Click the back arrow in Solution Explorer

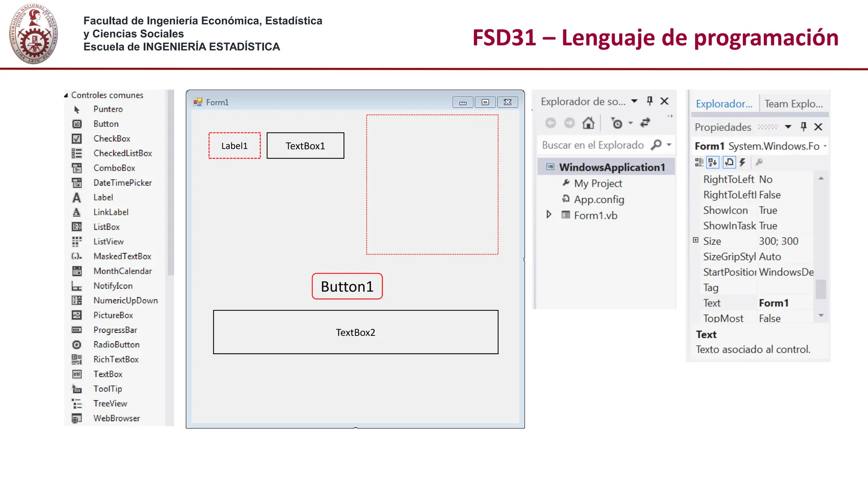[x=551, y=123]
